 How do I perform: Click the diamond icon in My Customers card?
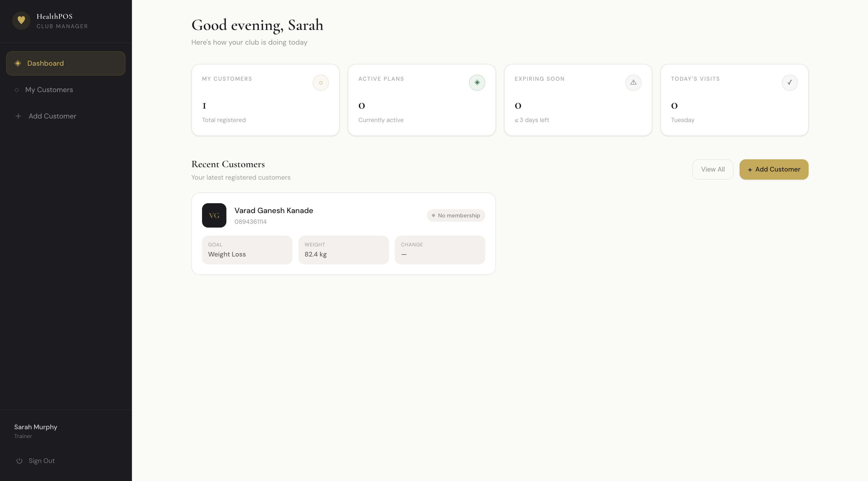[x=321, y=82]
